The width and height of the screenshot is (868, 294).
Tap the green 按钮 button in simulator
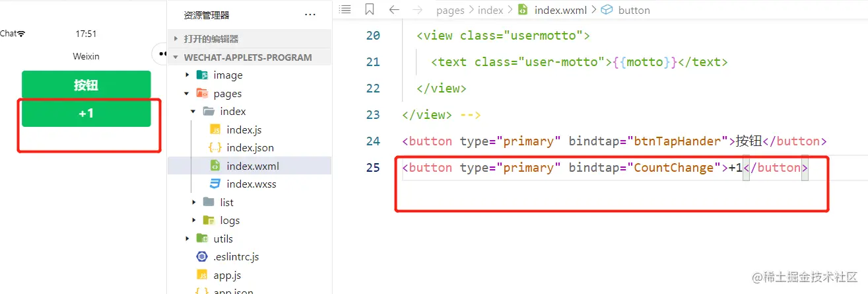pos(86,85)
